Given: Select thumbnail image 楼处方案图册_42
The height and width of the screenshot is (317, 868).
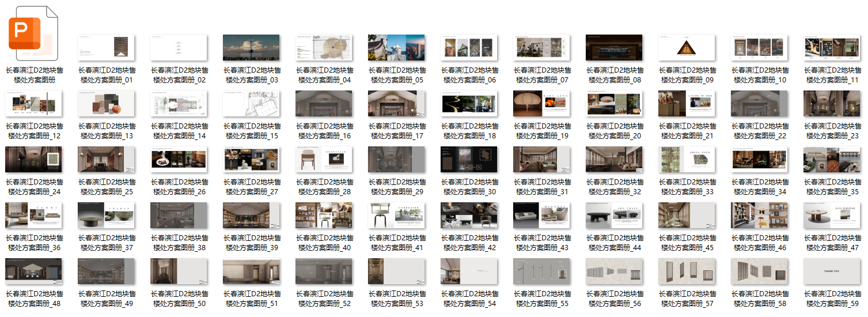Looking at the screenshot, I should [469, 215].
